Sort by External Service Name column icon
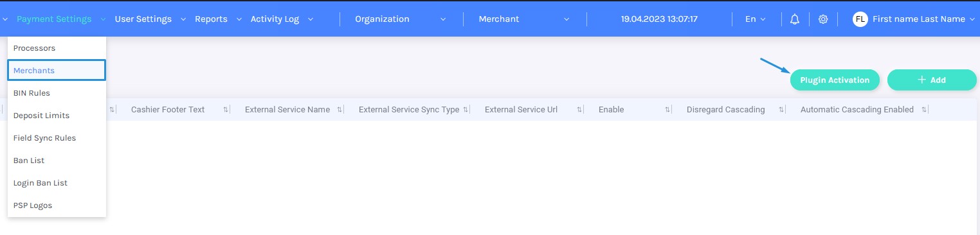This screenshot has height=235, width=980. coord(340,110)
